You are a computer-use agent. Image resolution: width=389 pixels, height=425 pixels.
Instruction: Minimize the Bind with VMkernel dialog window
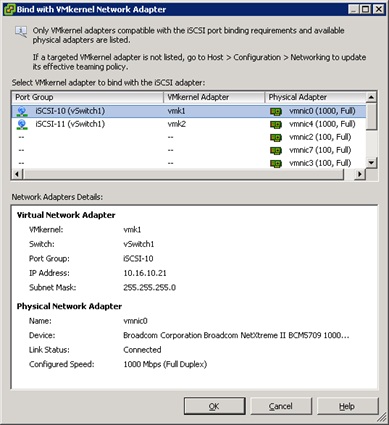[354, 9]
